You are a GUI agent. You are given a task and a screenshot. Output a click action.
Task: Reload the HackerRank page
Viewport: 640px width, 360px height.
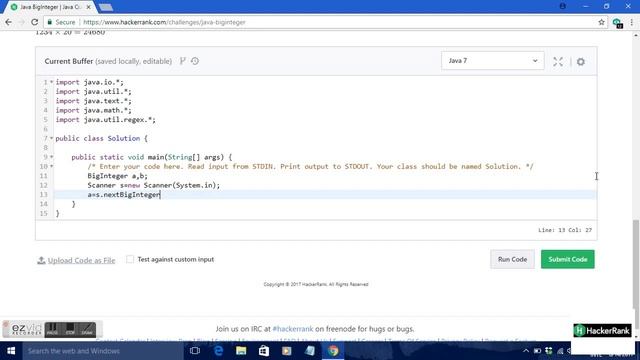[x=34, y=22]
